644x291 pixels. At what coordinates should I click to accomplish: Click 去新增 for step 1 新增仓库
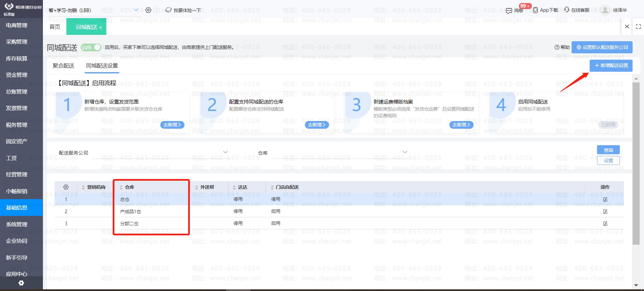[172, 125]
